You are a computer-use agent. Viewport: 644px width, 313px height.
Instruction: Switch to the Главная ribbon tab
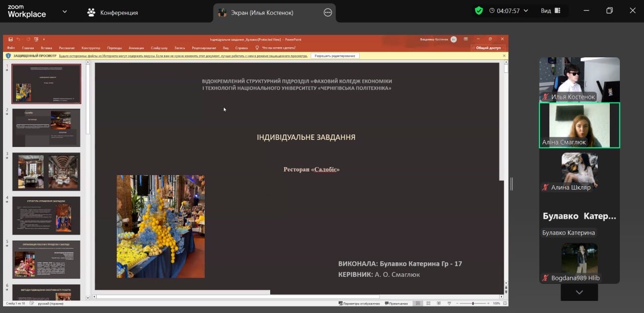(28, 48)
